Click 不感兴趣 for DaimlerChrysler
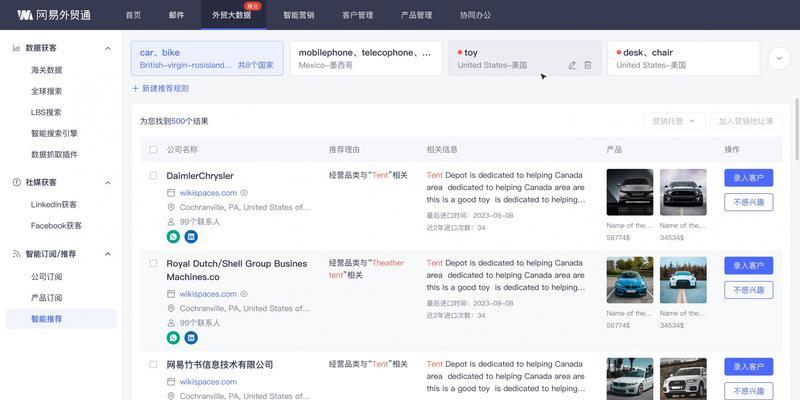800x400 pixels. pyautogui.click(x=748, y=203)
